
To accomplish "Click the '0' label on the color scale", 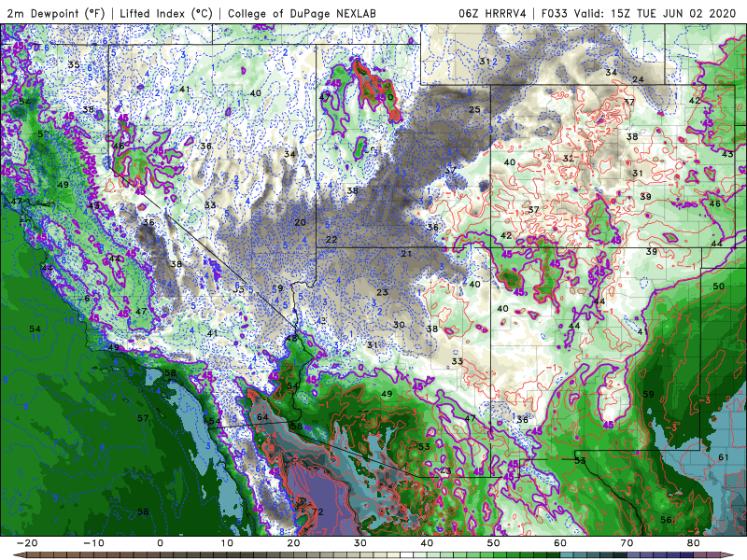I will tap(160, 543).
